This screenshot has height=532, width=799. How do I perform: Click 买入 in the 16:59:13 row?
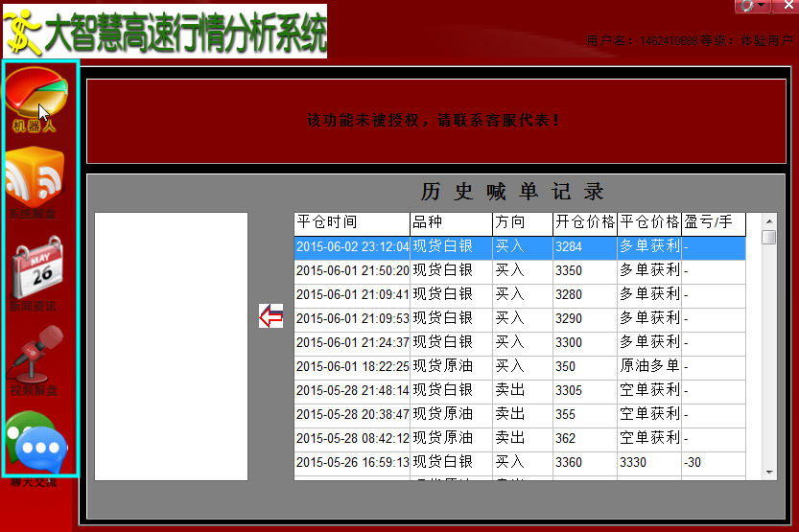[x=523, y=463]
